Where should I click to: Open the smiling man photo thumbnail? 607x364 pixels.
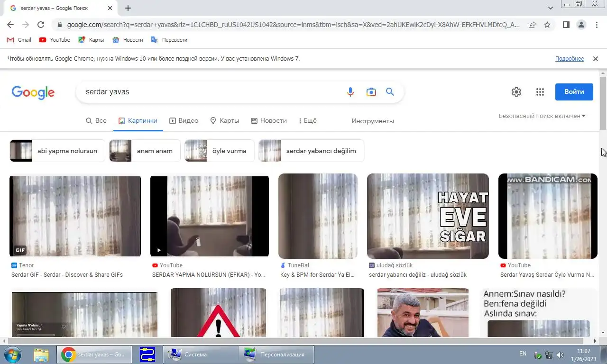pyautogui.click(x=423, y=313)
